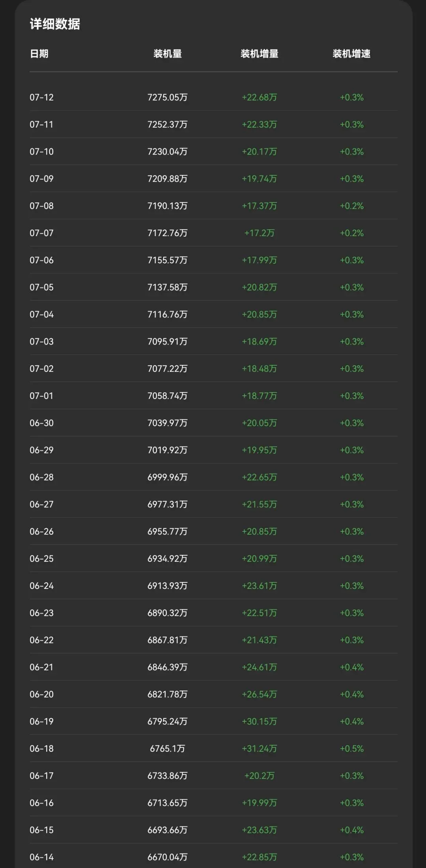Select the 07-08 growth rate +0.2%
The image size is (426, 868).
point(352,206)
